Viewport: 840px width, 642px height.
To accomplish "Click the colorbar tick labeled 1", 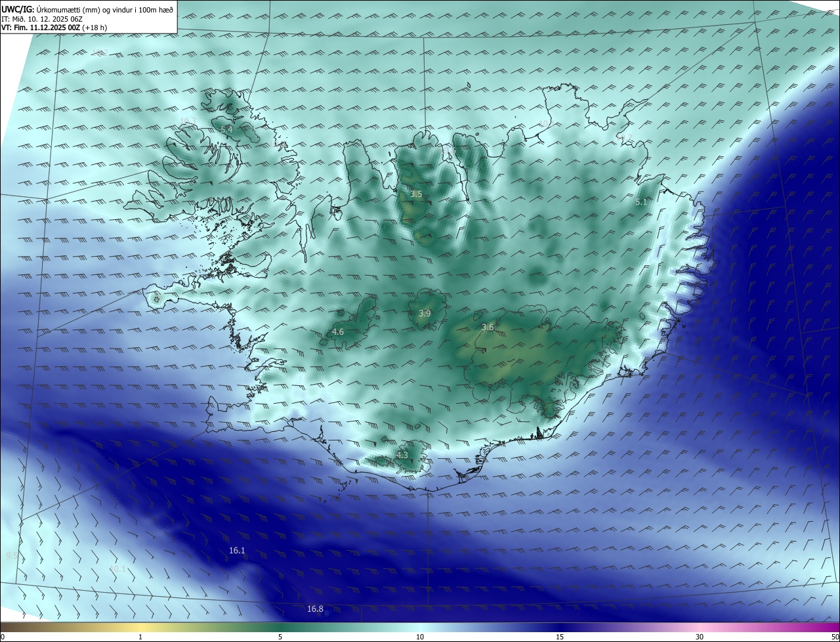I will [x=140, y=637].
